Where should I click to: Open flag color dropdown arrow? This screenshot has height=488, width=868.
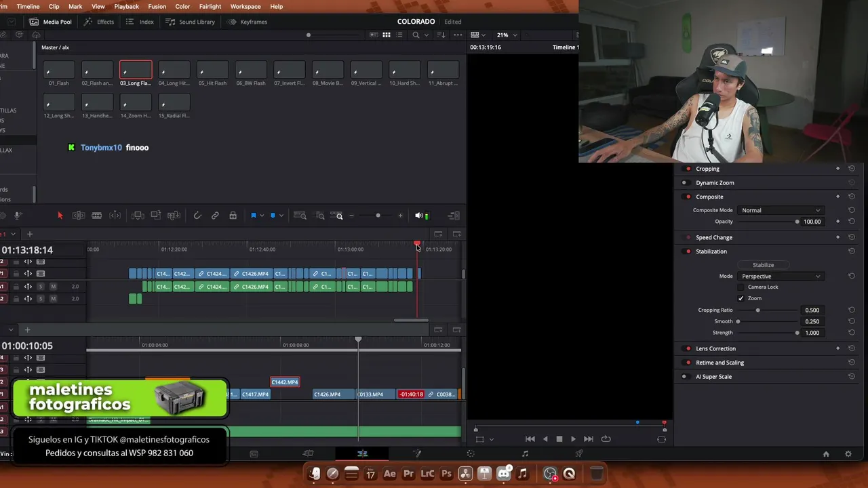point(262,216)
